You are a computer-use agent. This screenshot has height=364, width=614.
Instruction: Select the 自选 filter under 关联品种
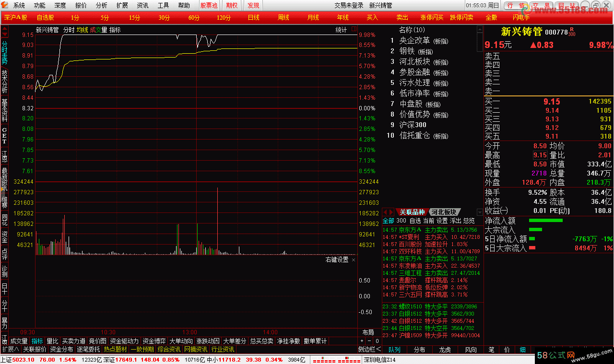(415, 221)
